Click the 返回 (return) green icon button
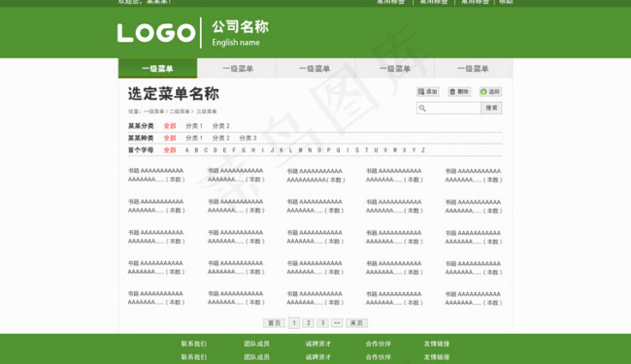631x364 pixels. [x=490, y=91]
